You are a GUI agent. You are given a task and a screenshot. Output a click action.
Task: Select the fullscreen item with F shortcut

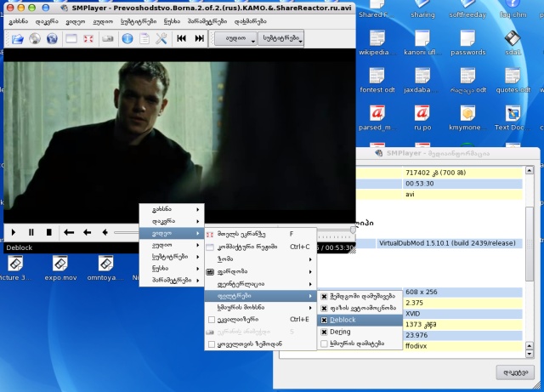pyautogui.click(x=261, y=234)
